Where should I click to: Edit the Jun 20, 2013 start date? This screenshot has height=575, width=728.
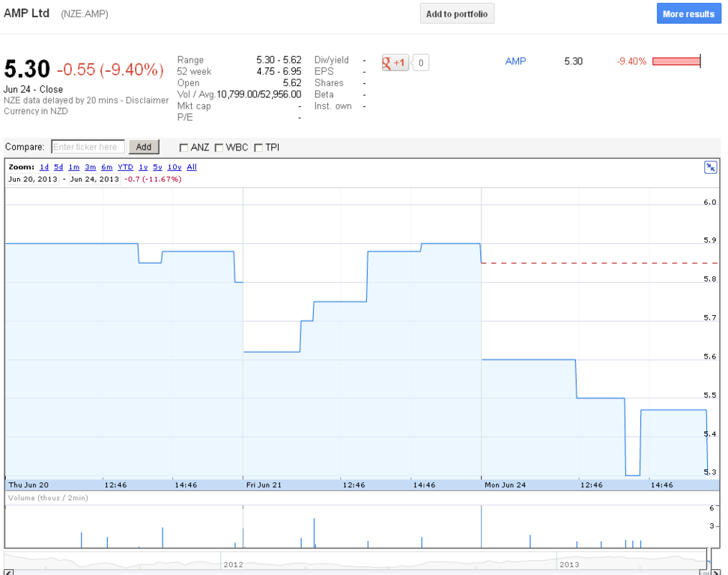32,179
